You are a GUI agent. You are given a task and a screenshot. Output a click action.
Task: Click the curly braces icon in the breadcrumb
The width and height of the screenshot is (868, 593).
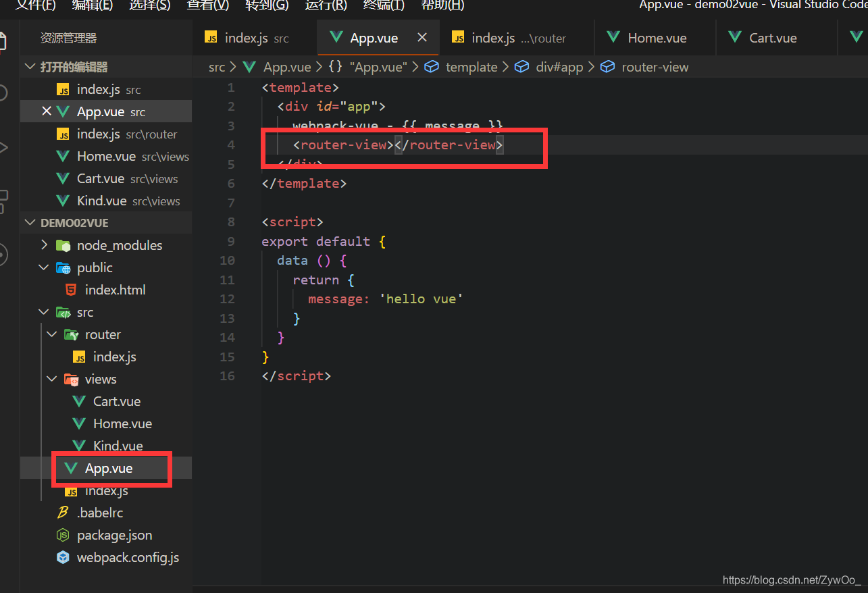point(335,67)
